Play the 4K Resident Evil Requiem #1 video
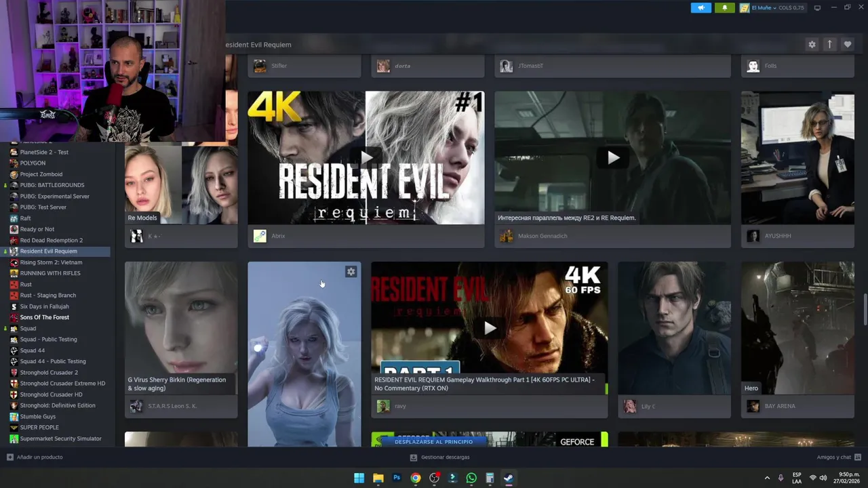Screen dimensions: 868x488 366,158
